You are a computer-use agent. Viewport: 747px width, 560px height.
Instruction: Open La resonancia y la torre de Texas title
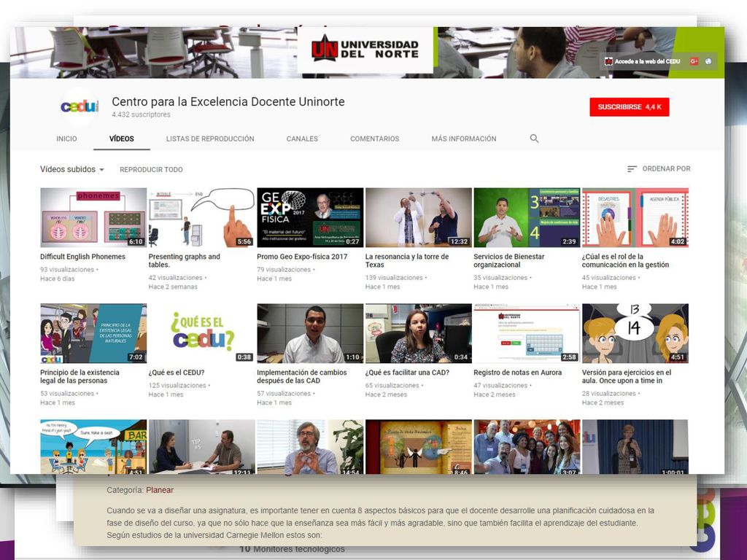[x=407, y=260]
